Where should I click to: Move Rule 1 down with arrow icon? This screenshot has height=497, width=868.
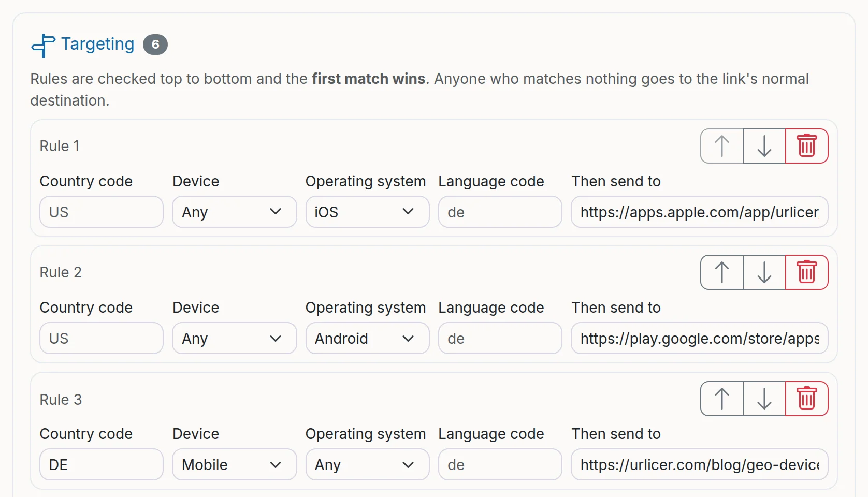click(x=764, y=146)
